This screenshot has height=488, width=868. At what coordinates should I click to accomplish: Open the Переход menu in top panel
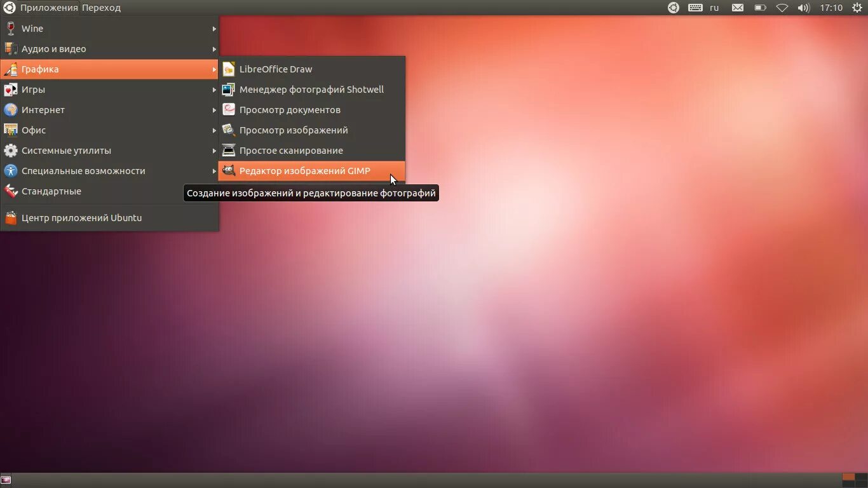pos(101,8)
